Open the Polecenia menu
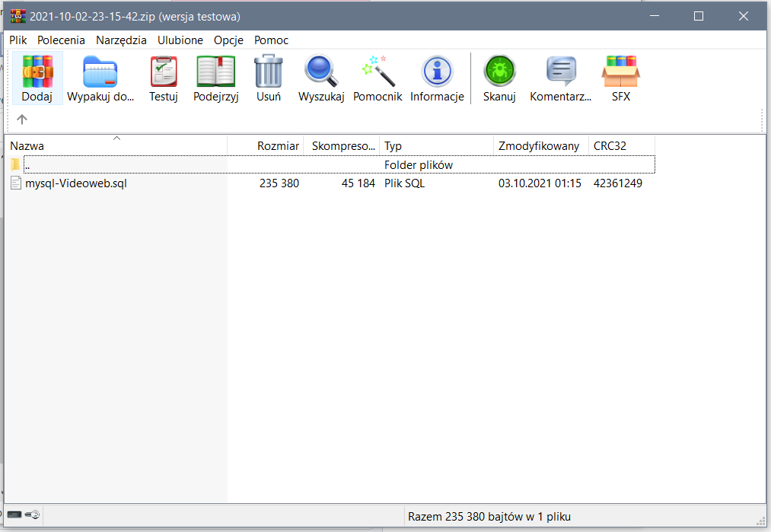 [x=61, y=40]
